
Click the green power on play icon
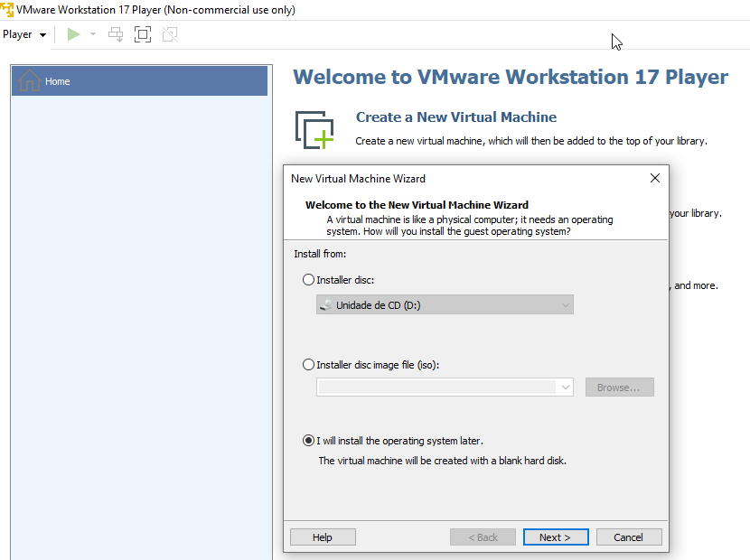73,34
